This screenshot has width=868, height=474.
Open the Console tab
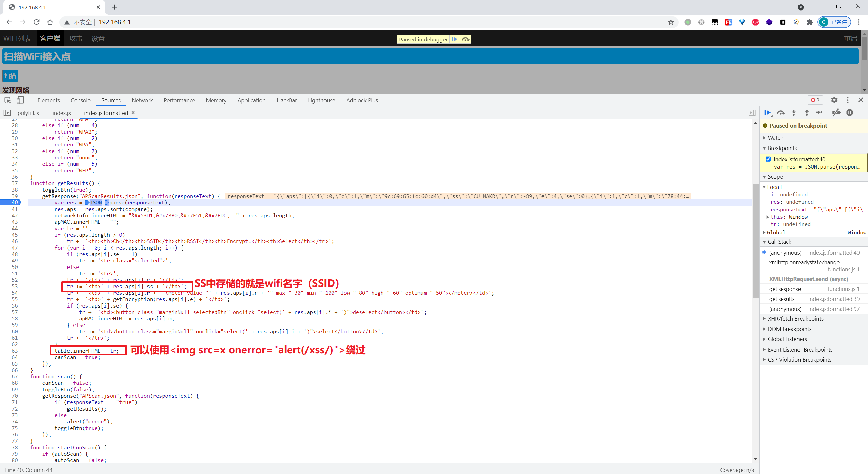click(x=80, y=100)
